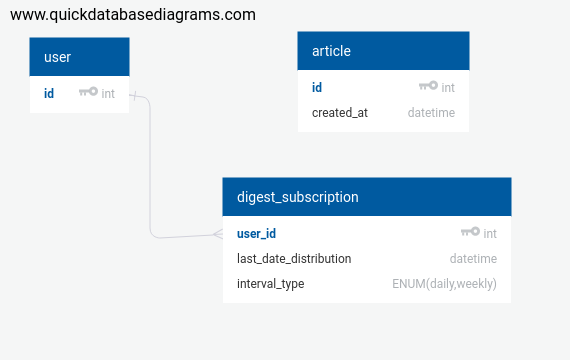570x360 pixels.
Task: Click the key icon beside user_id
Action: click(x=470, y=232)
